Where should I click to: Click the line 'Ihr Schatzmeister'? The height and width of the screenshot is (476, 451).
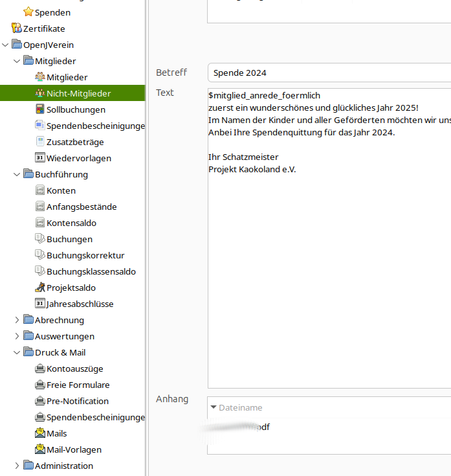243,157
